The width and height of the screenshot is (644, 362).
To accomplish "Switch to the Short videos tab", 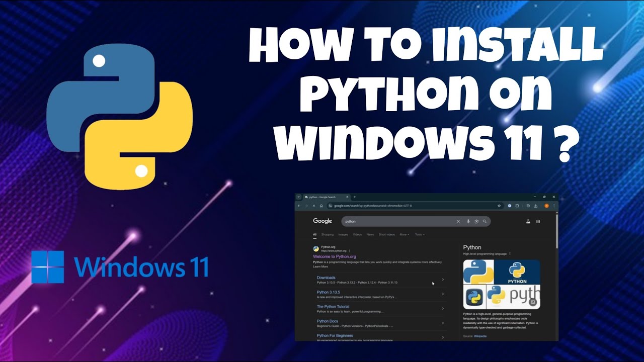I will 386,234.
